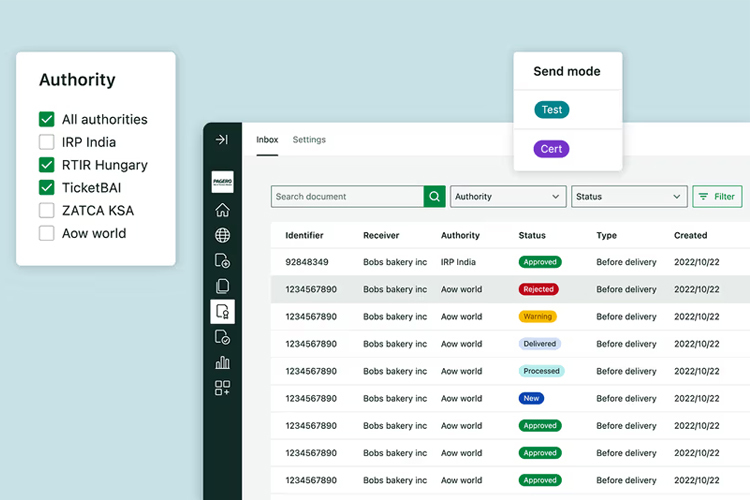Uncheck the All authorities checkbox
Screen dimensions: 750x500
pyautogui.click(x=46, y=119)
